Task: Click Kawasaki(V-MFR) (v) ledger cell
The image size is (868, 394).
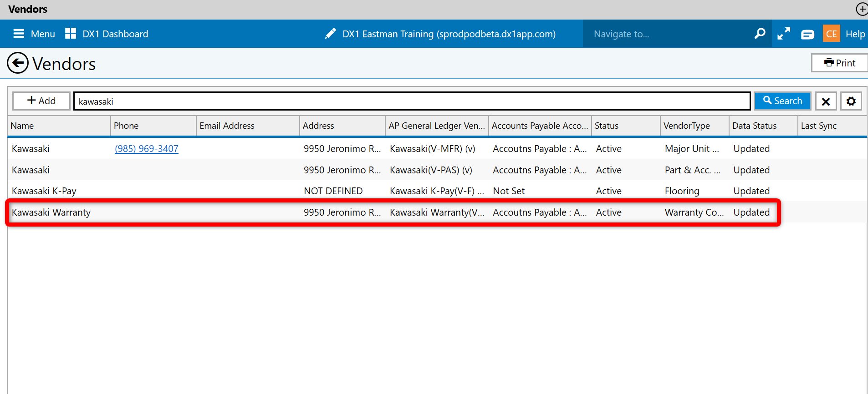Action: pyautogui.click(x=432, y=149)
